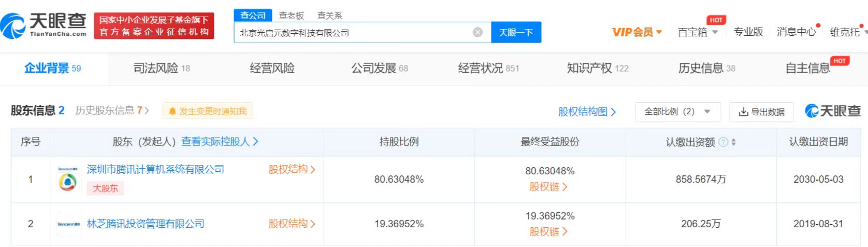Click 查看实际控股人 link in table header
This screenshot has height=247, width=868.
[220, 142]
